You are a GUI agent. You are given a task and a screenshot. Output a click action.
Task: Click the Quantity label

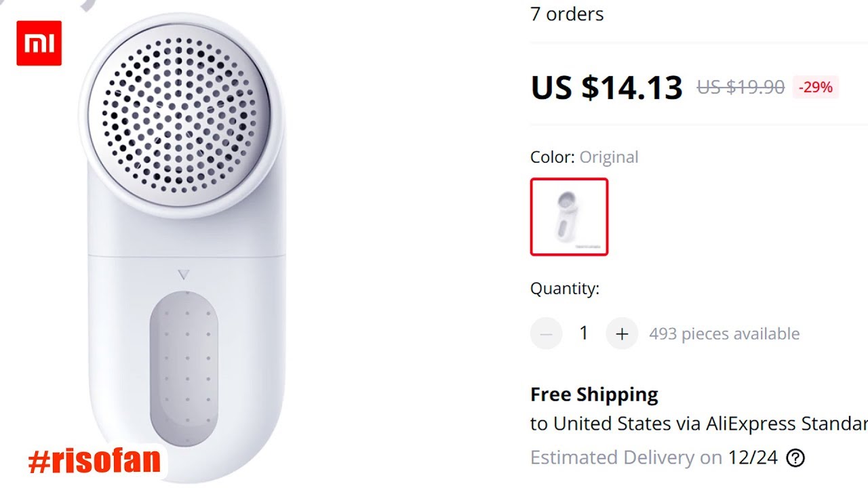pos(564,289)
